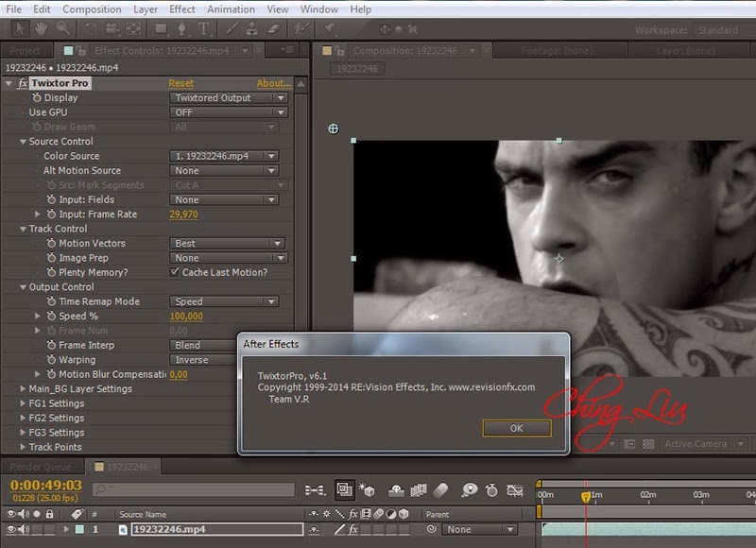Select the Zoom magnifier tool
Screen dimensions: 756x548
click(61, 28)
